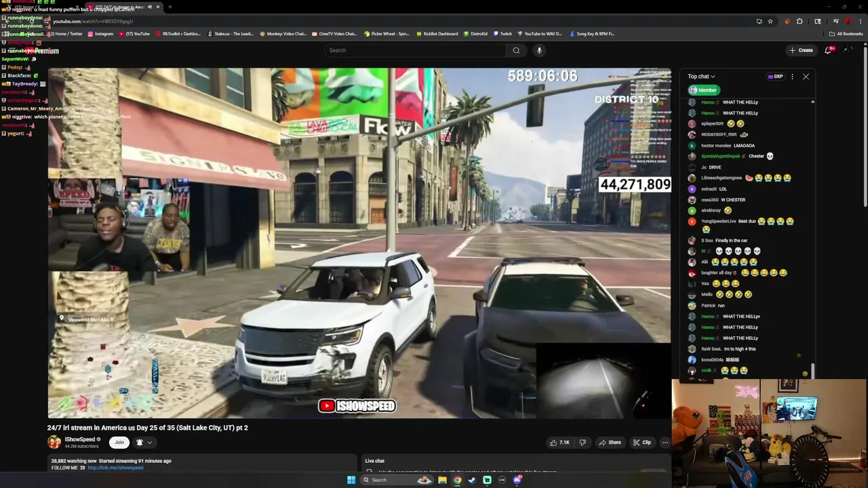Click the Create button
This screenshot has width=868, height=488.
point(801,50)
